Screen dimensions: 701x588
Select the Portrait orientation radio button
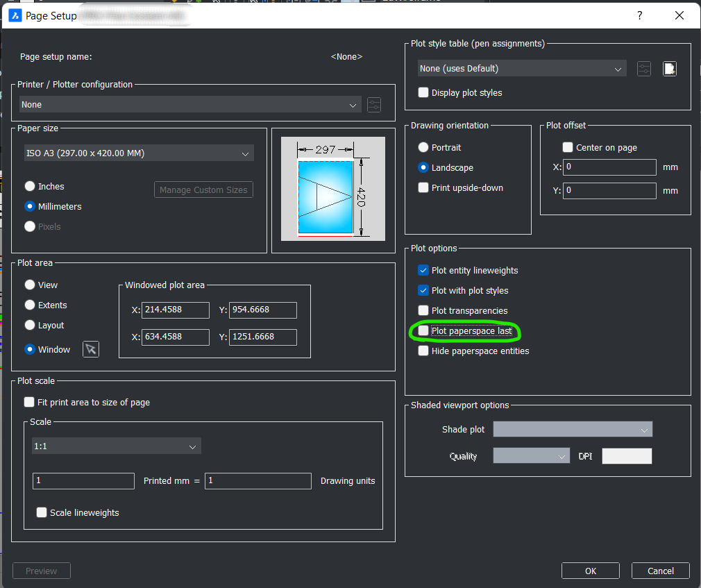point(423,148)
